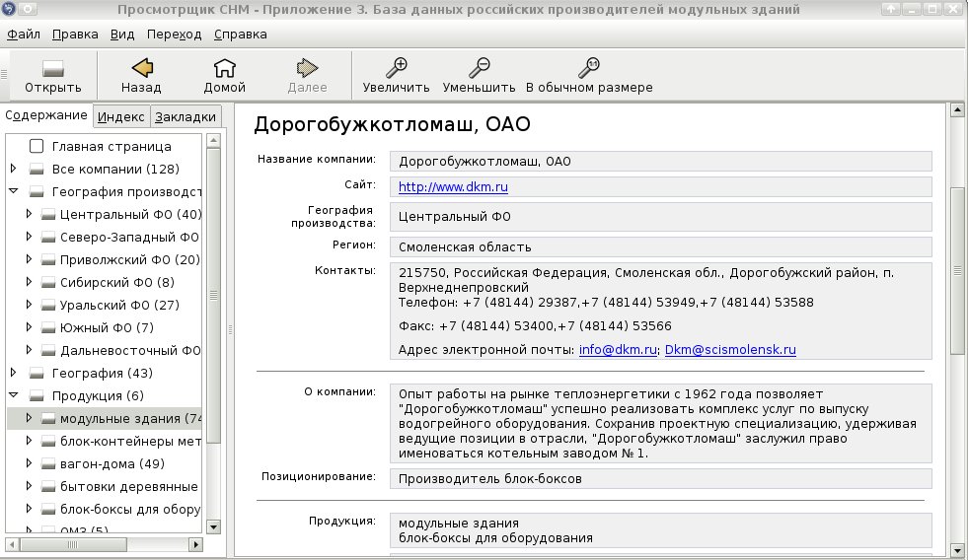Click the Открыть toolbar icon
This screenshot has width=968, height=560.
tap(53, 68)
